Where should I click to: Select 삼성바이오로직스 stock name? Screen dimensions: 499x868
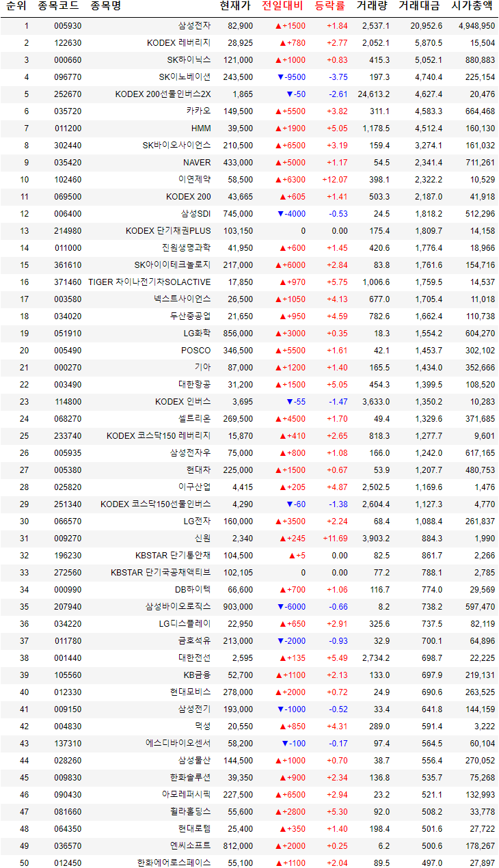pos(178,607)
